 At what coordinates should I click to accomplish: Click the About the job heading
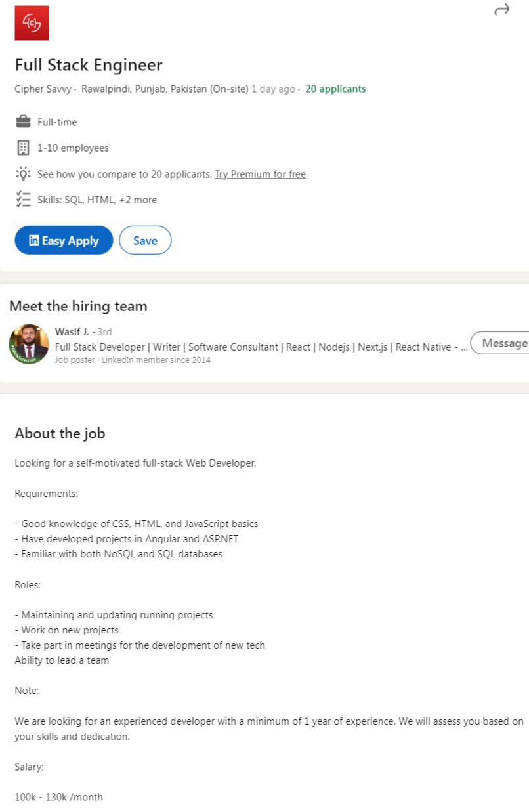coord(60,433)
